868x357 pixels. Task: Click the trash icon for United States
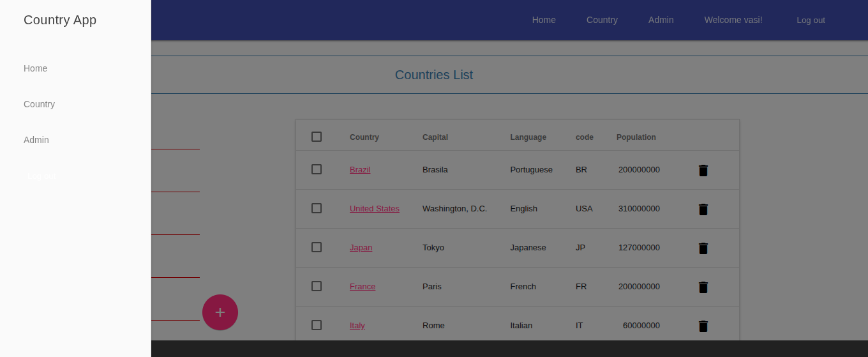pos(703,209)
